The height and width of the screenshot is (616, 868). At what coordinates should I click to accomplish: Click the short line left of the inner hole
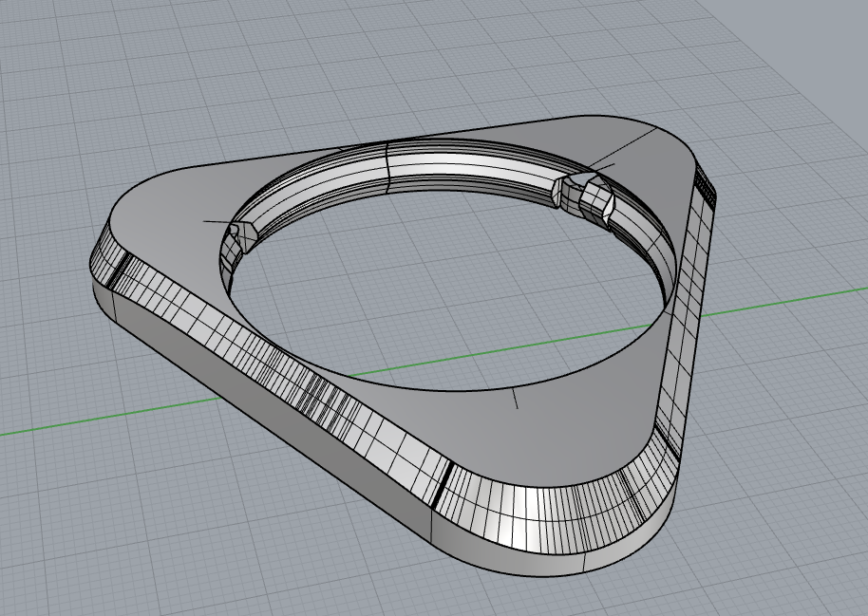217,222
